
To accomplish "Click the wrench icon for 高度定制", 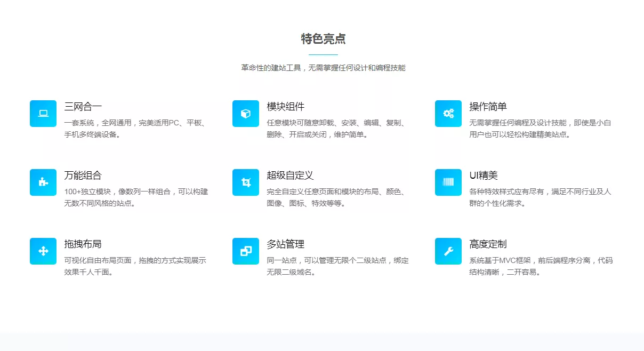I will [448, 251].
